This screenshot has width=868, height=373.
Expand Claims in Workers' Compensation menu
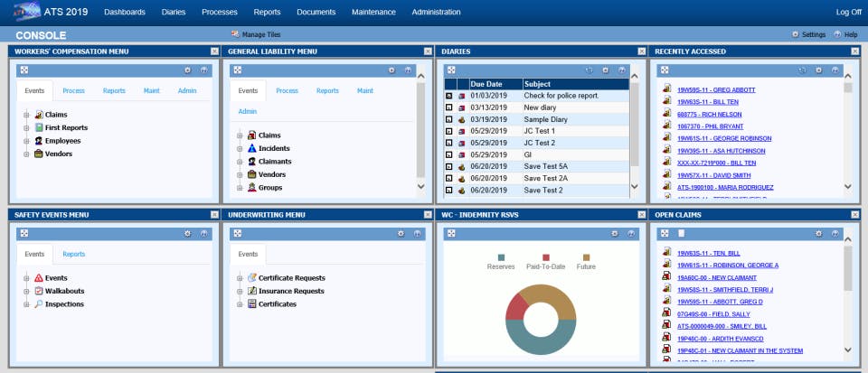pyautogui.click(x=26, y=115)
